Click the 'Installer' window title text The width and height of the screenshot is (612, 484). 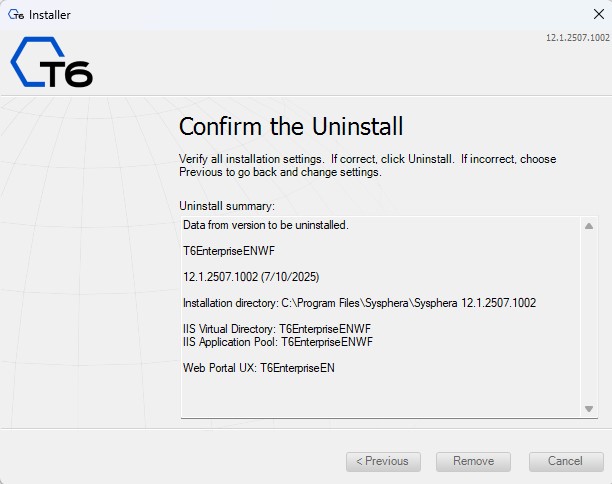coord(50,15)
